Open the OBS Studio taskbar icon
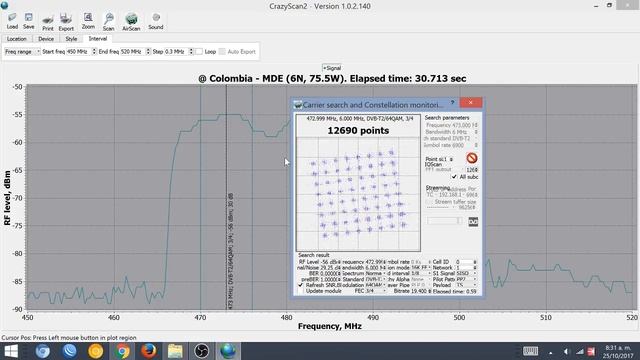The height and width of the screenshot is (360, 640). 201,351
